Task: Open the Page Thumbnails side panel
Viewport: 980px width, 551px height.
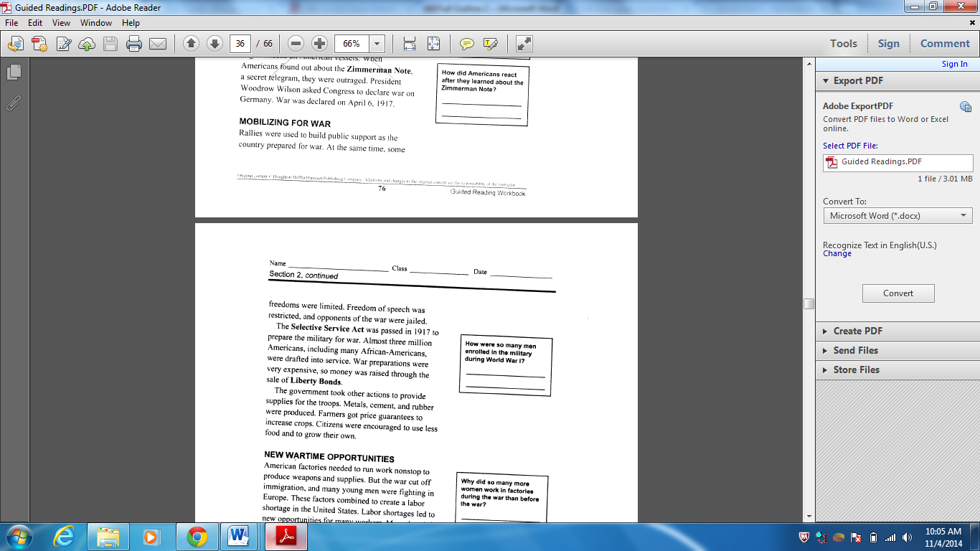Action: point(14,72)
